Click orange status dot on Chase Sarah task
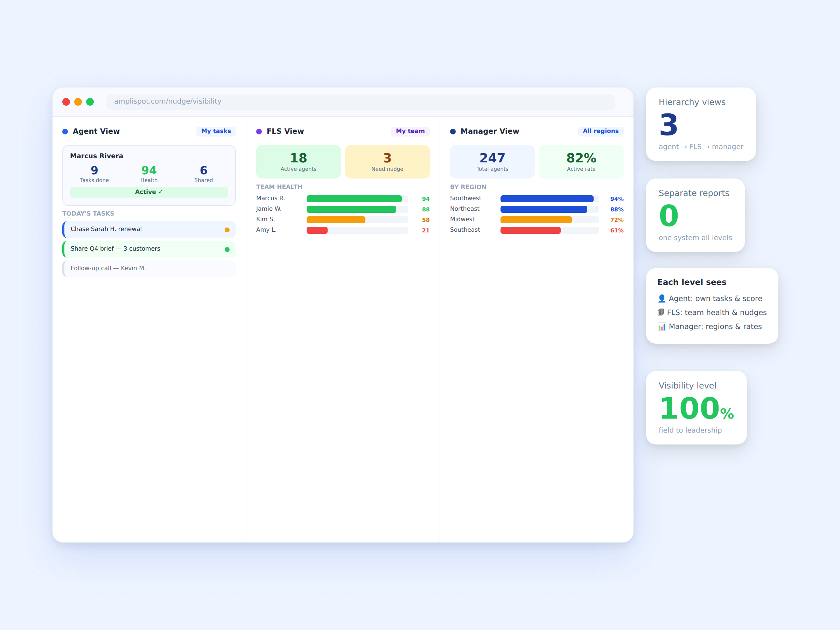Screen dimensions: 840x630 coord(227,230)
